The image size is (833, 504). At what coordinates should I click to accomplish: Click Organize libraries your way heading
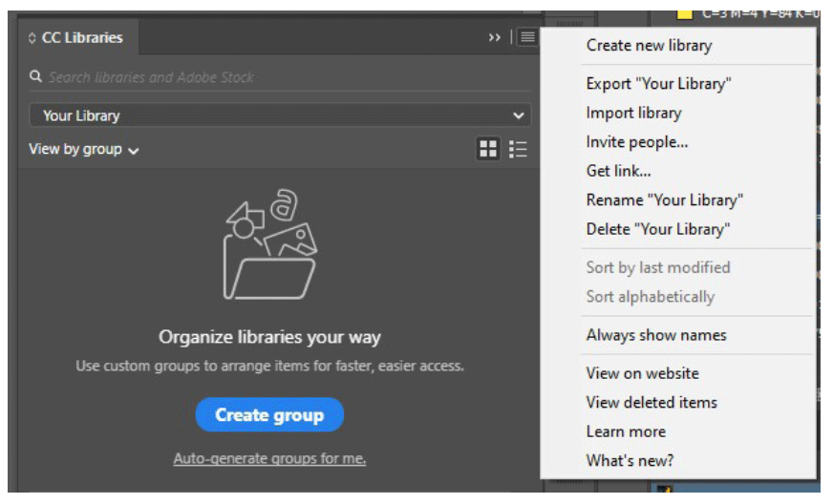point(269,337)
